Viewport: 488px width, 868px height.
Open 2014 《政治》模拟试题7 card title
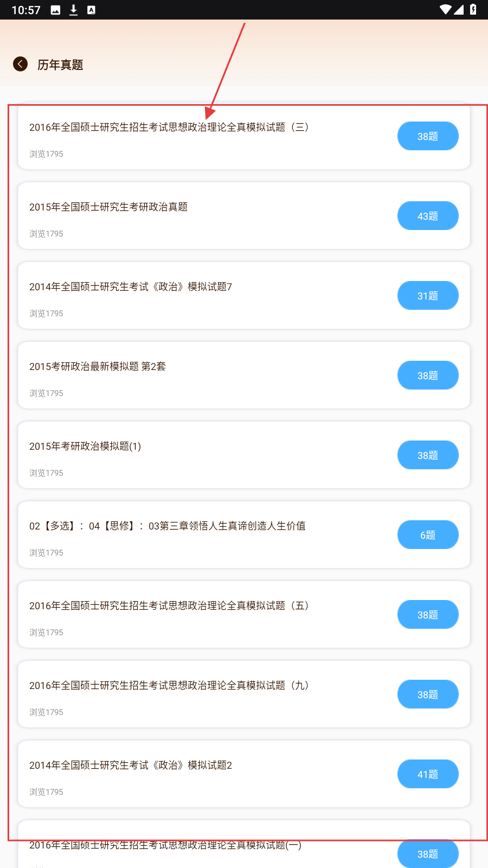pyautogui.click(x=130, y=287)
